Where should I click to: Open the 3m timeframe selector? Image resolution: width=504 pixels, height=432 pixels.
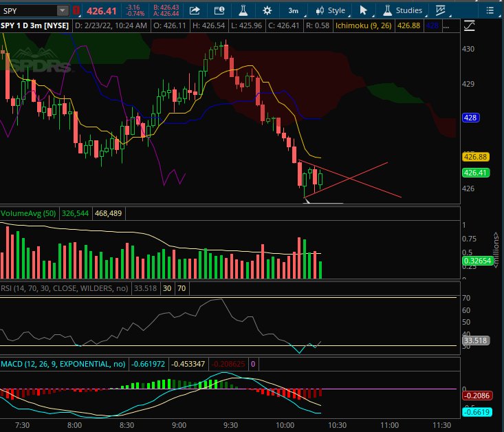coord(294,10)
